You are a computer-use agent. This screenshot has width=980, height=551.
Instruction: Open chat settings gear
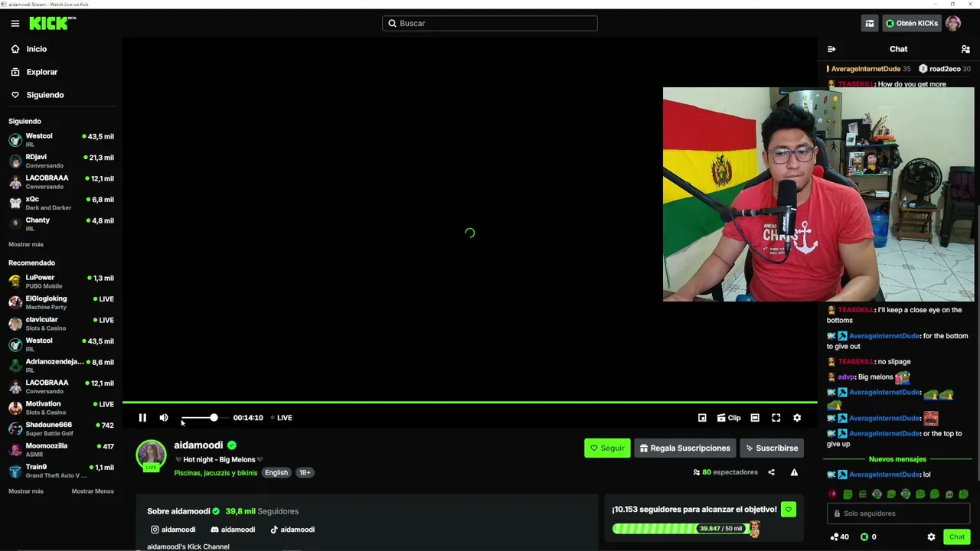[931, 537]
